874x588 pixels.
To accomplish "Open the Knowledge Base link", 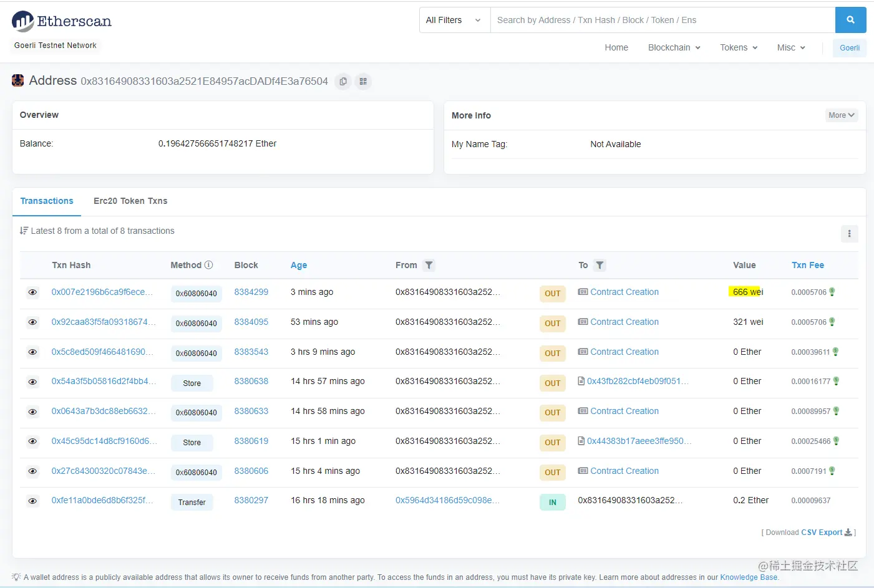I will (749, 577).
